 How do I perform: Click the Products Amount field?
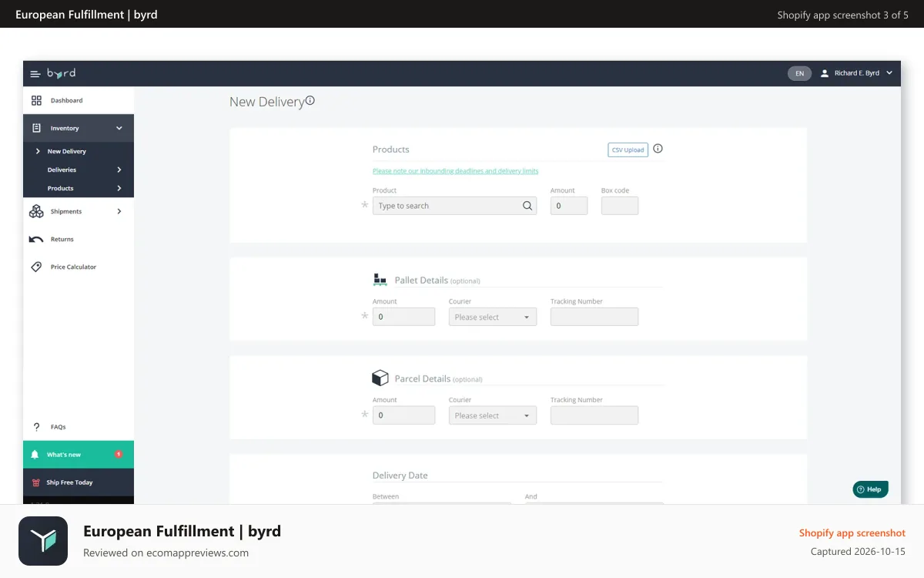pos(569,206)
